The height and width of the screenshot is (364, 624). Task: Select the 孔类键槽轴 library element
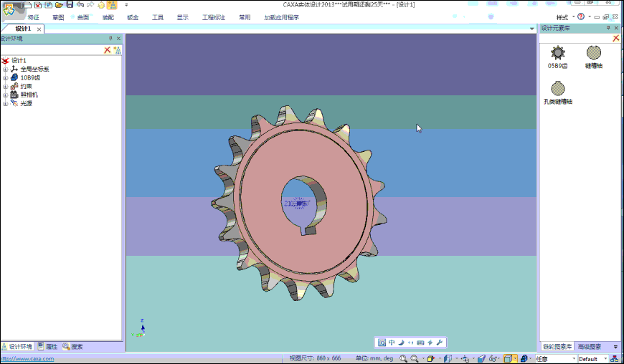coord(558,93)
